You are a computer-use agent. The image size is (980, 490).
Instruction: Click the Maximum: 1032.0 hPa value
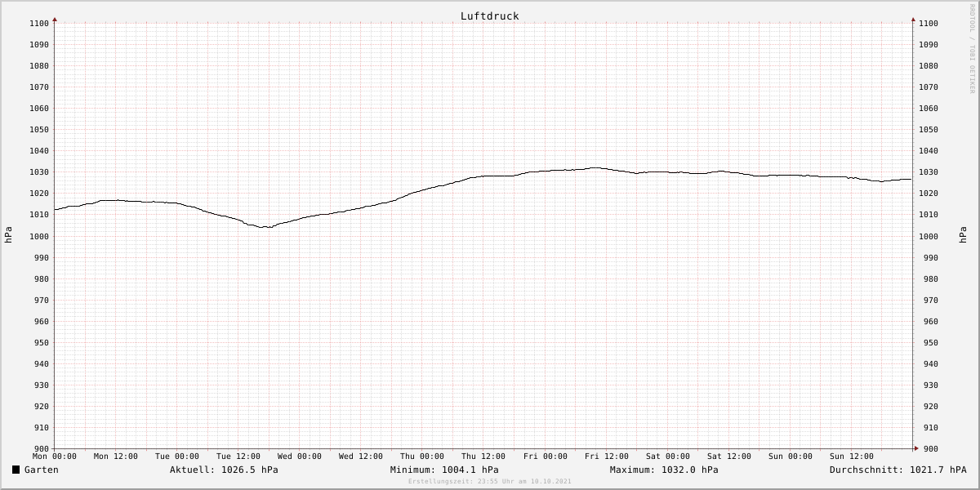point(664,470)
